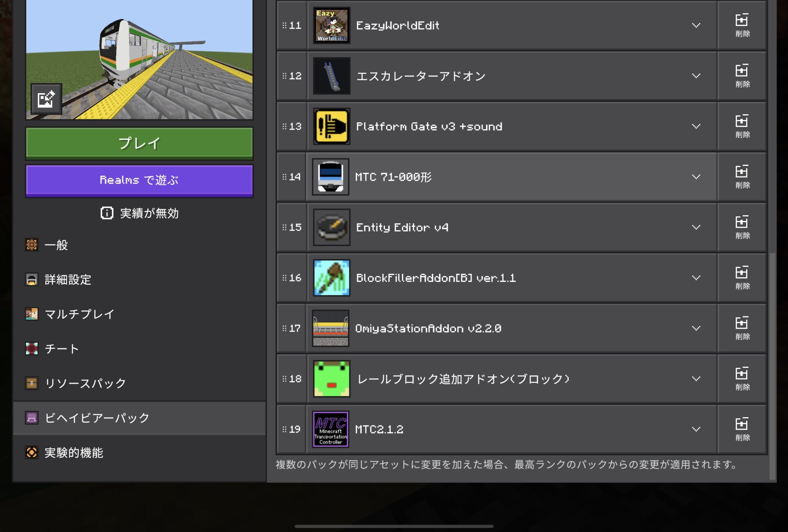Open the 詳細設定 settings section
This screenshot has height=532, width=788.
(x=140, y=280)
